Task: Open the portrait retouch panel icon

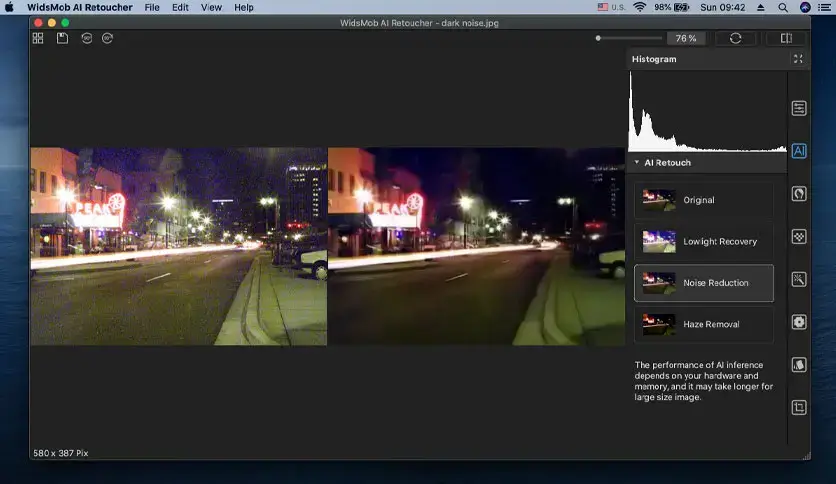Action: [799, 193]
